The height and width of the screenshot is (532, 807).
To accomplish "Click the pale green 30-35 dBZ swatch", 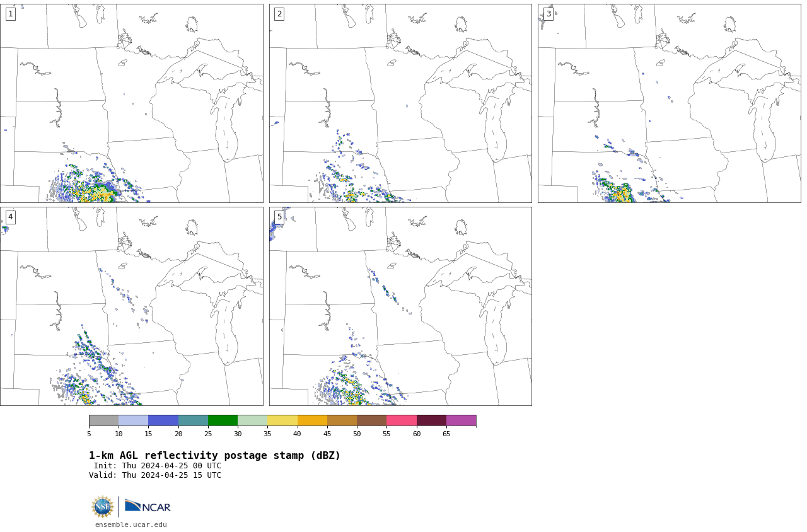I will pos(253,420).
